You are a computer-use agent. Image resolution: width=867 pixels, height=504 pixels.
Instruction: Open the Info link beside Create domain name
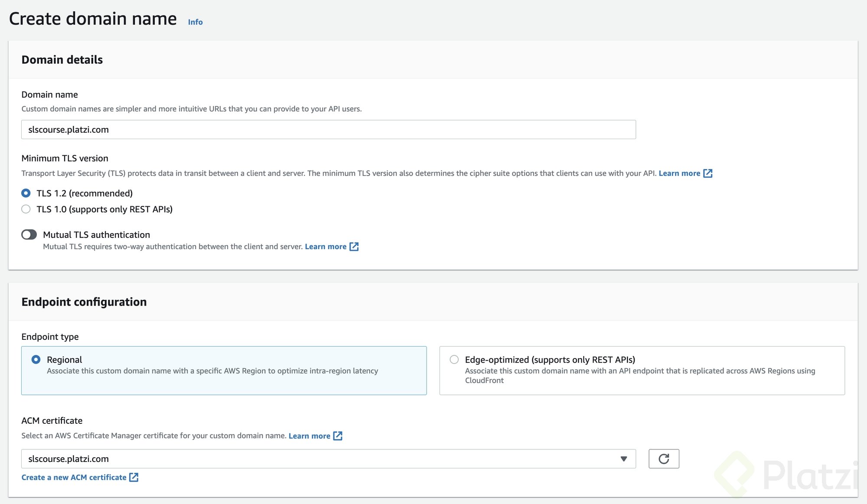click(x=195, y=22)
